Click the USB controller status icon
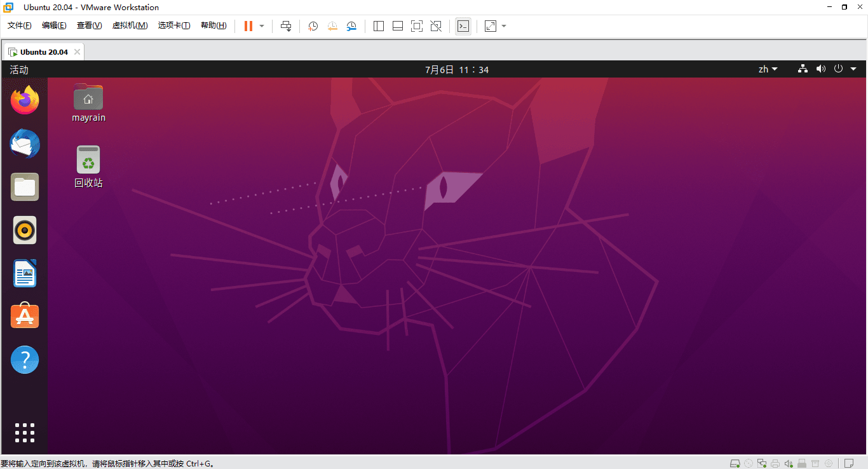868x469 pixels. (x=802, y=463)
